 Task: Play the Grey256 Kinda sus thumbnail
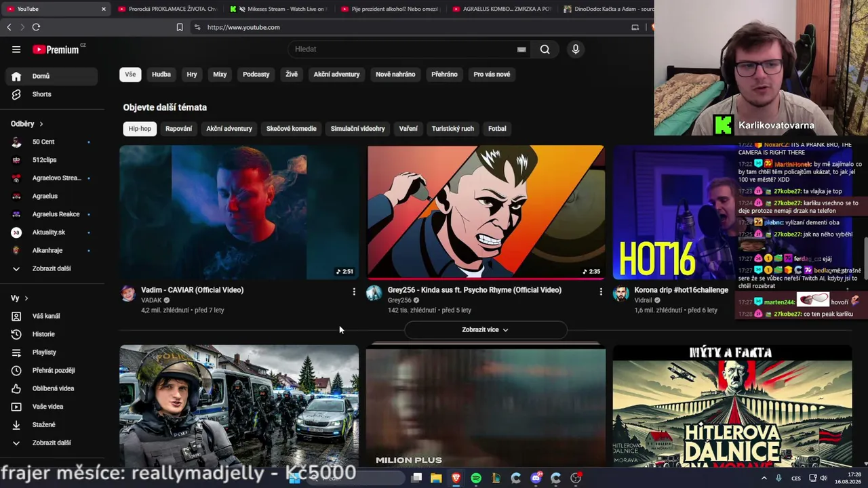[x=486, y=212]
